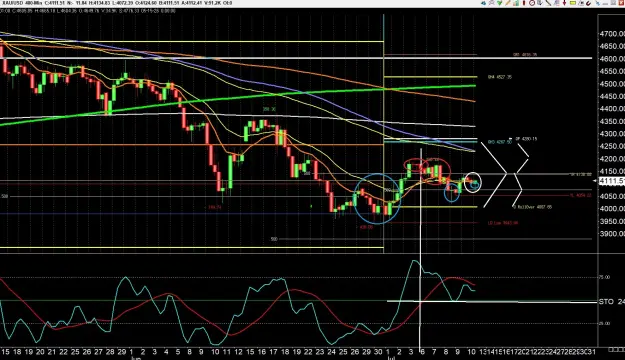The width and height of the screenshot is (625, 360).
Task: Click the red downward arrow icon
Action: (564, 3)
